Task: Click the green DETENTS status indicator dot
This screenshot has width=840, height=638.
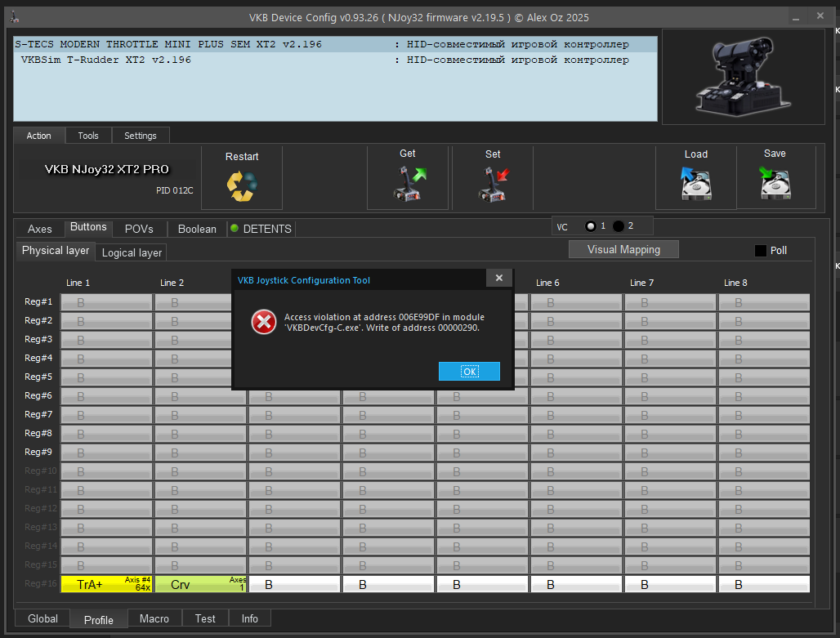Action: 235,228
